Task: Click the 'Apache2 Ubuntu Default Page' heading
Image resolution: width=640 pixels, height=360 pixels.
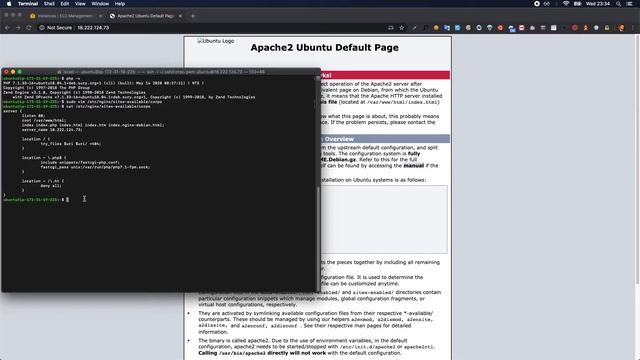Action: 324,47
